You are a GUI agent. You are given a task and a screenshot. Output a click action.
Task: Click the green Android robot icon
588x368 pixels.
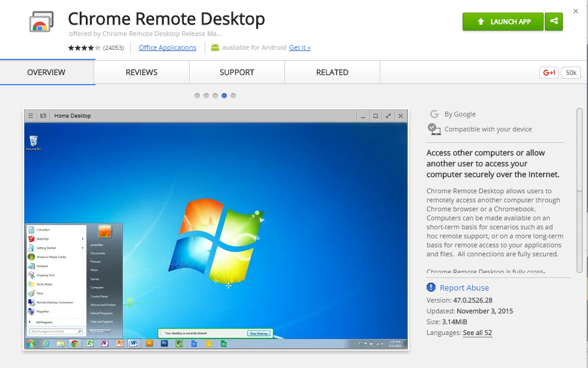coord(215,47)
